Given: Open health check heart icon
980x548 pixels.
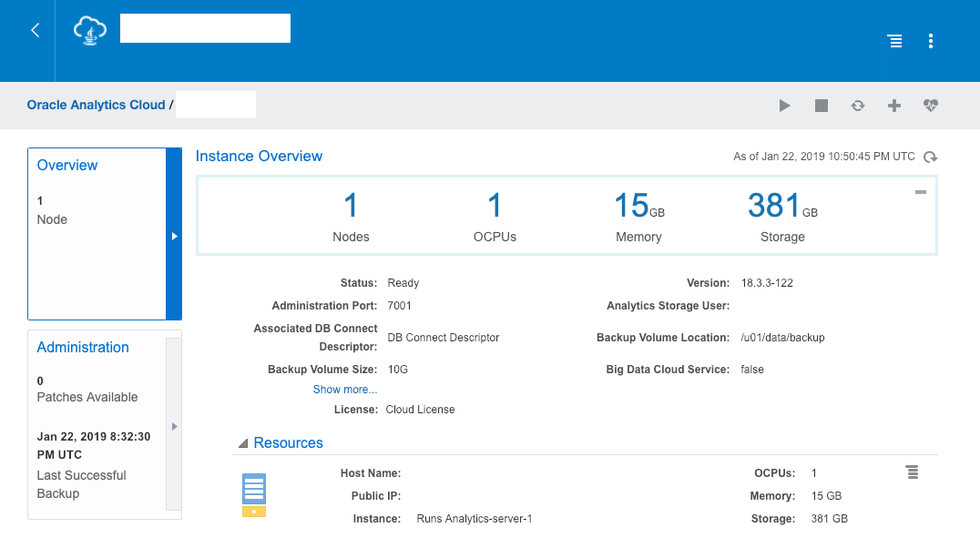Looking at the screenshot, I should click(930, 106).
